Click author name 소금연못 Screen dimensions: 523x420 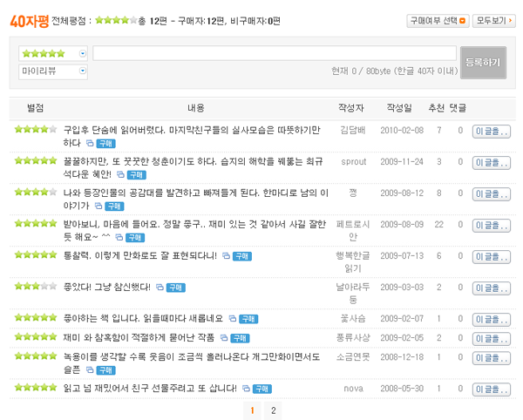click(353, 357)
